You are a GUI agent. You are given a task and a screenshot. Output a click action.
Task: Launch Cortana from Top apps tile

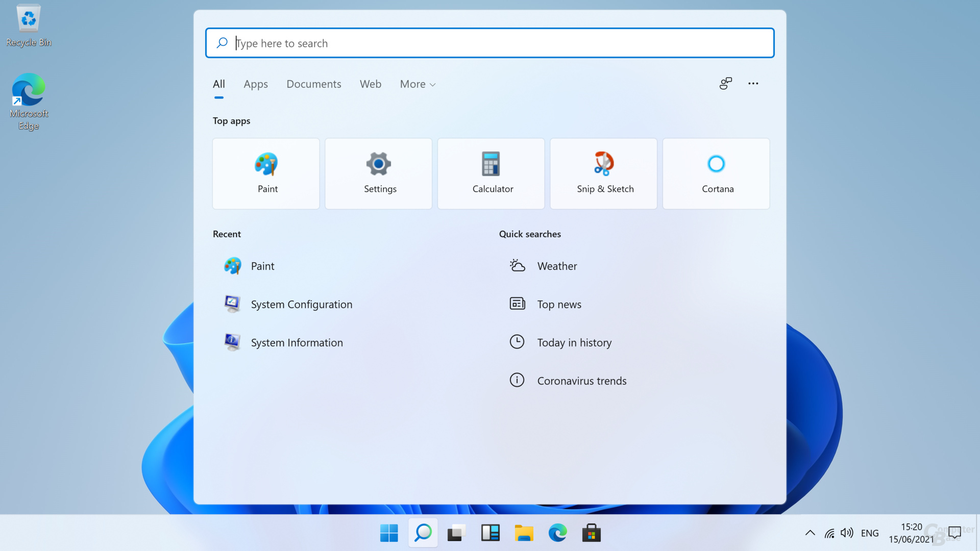[716, 173]
